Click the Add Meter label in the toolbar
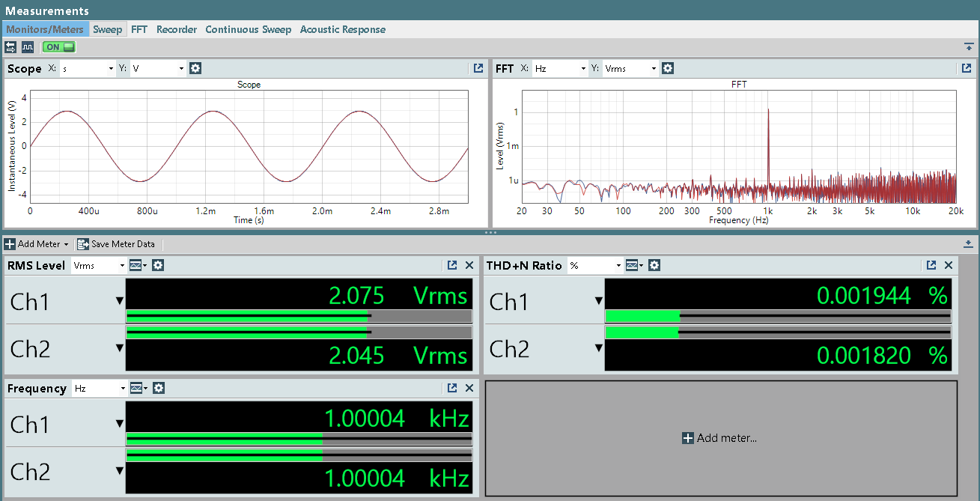The width and height of the screenshot is (980, 501). point(39,244)
